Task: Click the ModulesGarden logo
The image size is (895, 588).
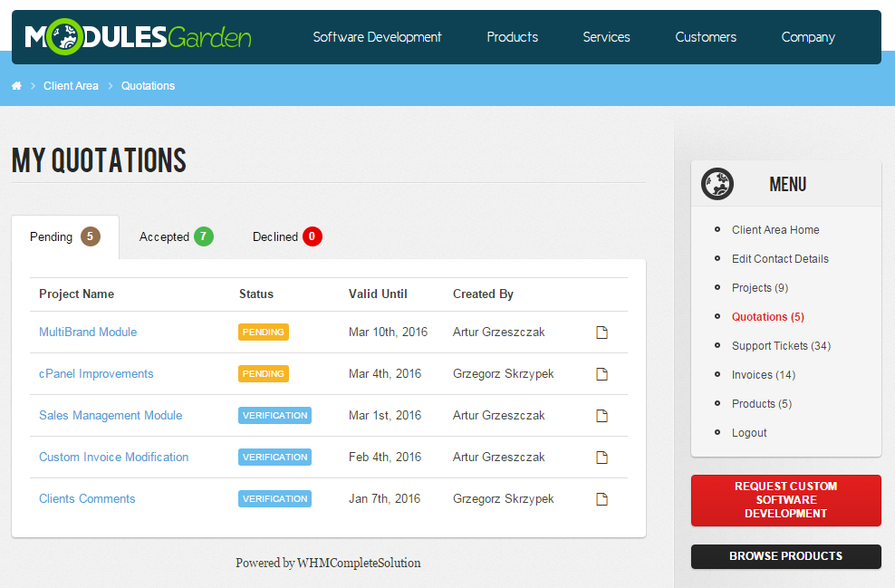Action: tap(138, 37)
